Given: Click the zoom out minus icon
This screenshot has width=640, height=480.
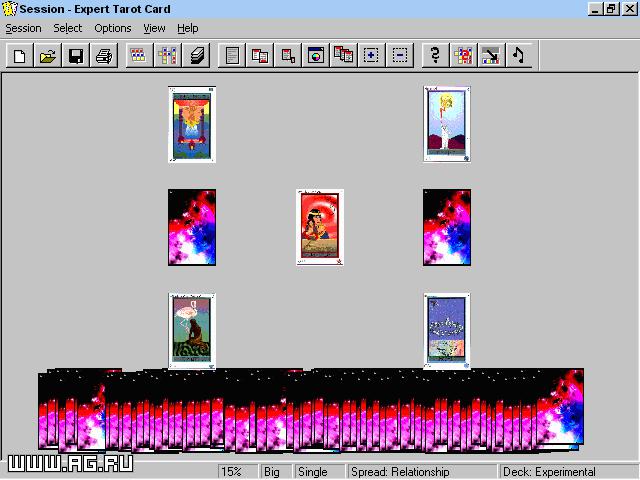Looking at the screenshot, I should (399, 56).
